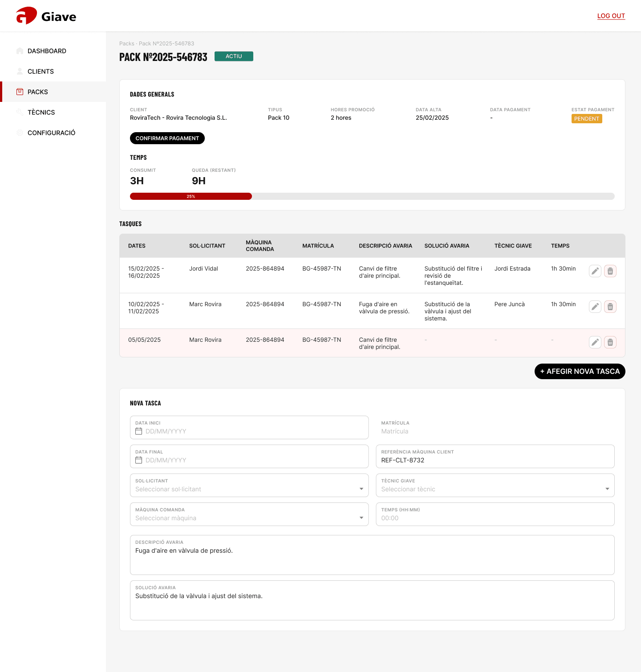Click the Descripció Avaria text area

pos(372,555)
